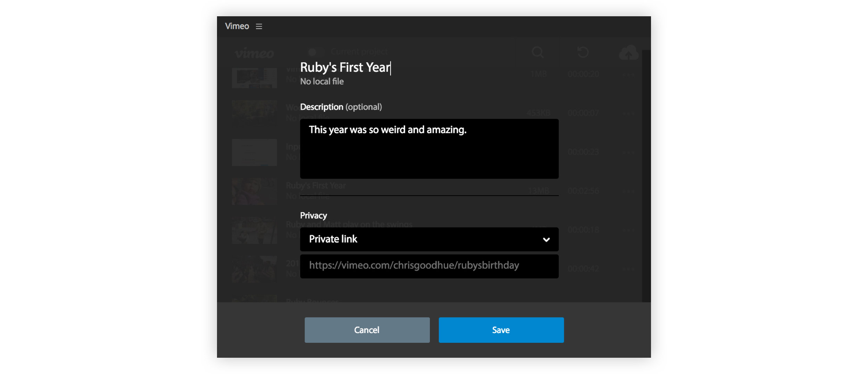Click inside the Description text area
This screenshot has width=868, height=374.
[x=429, y=149]
